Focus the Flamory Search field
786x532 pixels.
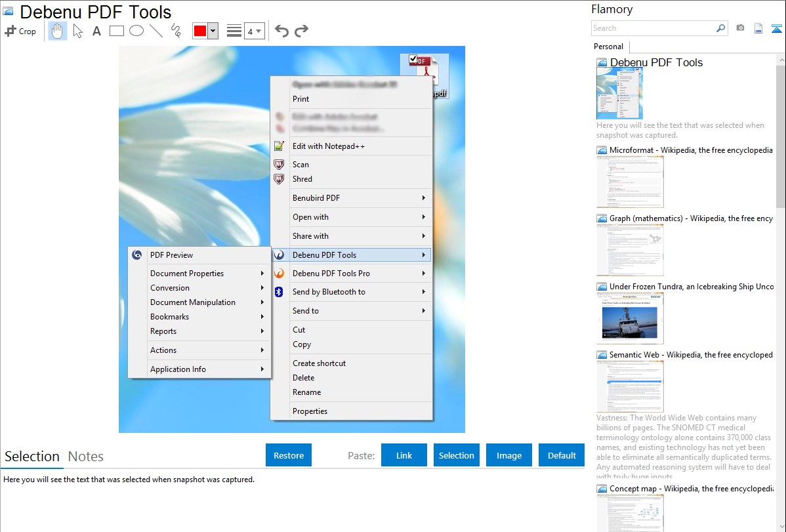pos(653,28)
